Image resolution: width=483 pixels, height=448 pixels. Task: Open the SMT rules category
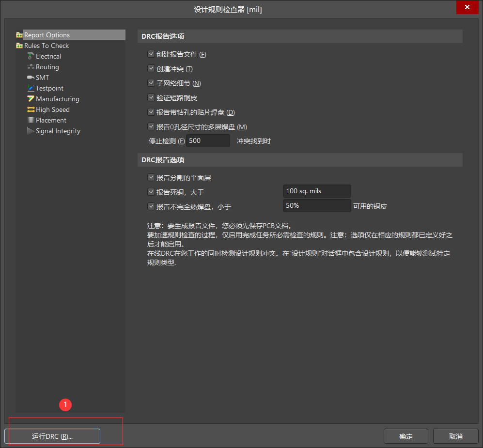click(42, 77)
